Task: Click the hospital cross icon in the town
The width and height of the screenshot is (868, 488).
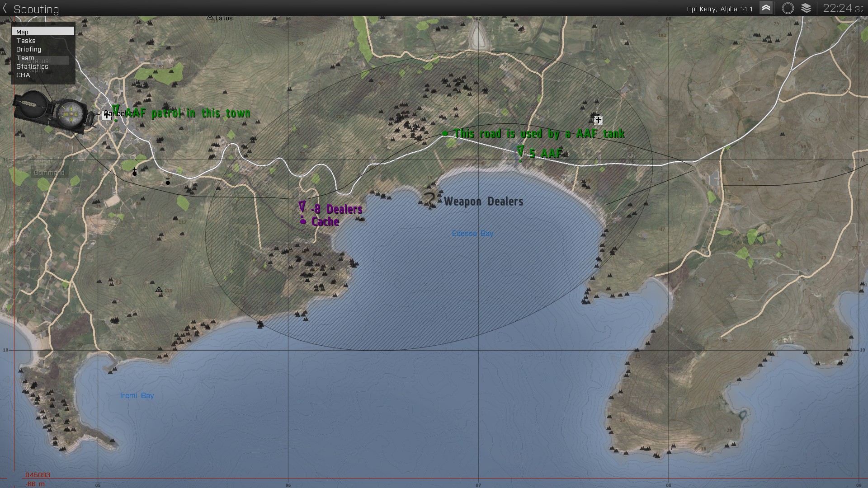Action: [x=107, y=115]
